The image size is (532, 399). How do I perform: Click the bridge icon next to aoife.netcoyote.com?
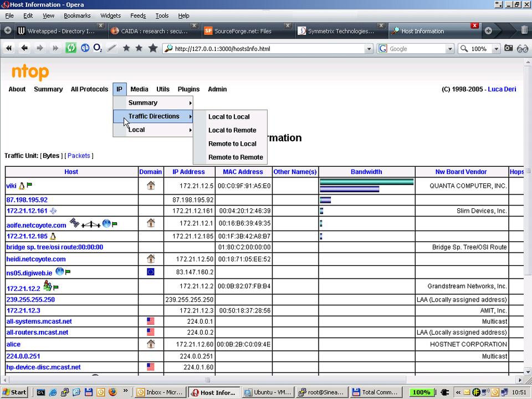[x=91, y=224]
